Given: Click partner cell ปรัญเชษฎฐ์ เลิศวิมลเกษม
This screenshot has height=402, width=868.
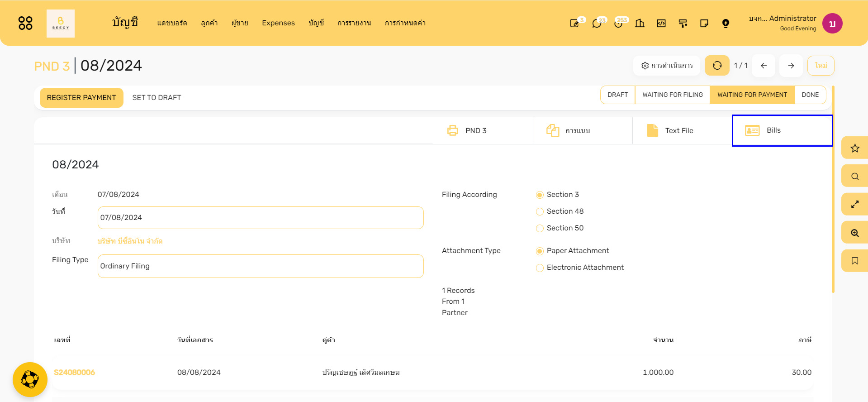Looking at the screenshot, I should (x=361, y=373).
